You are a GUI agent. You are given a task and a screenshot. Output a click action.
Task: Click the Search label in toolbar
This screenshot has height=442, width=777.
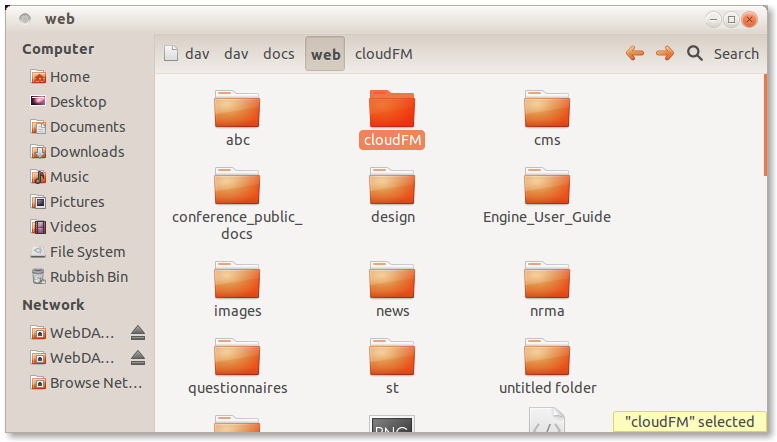coord(736,54)
